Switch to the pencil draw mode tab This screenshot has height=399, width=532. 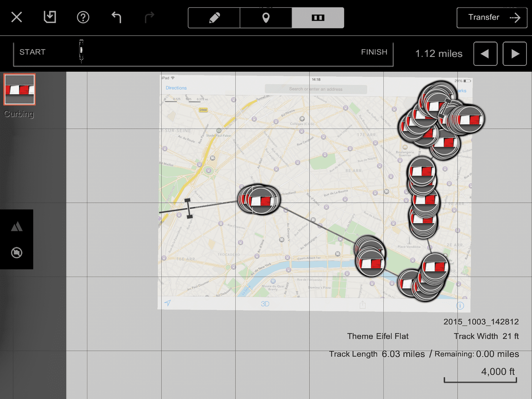click(214, 18)
